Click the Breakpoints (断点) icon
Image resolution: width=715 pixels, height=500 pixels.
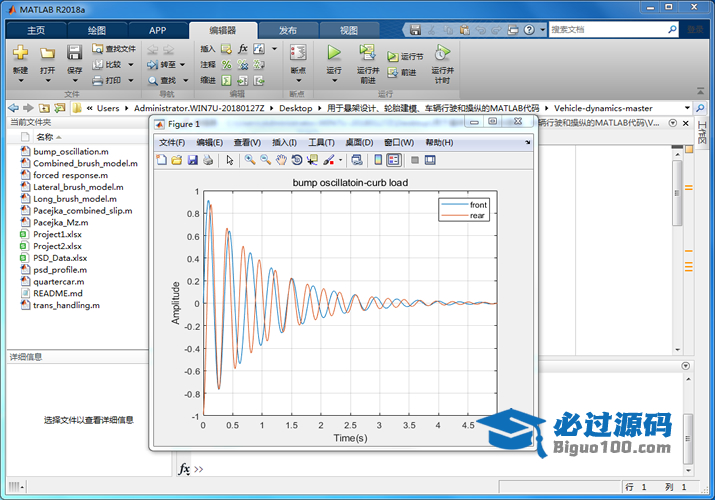(298, 53)
